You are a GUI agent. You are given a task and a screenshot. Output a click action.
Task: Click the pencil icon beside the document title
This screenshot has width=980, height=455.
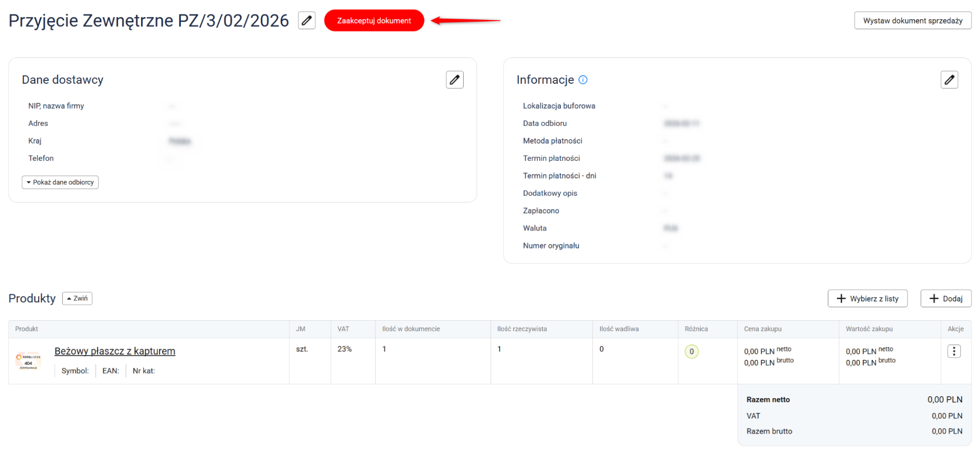coord(306,21)
